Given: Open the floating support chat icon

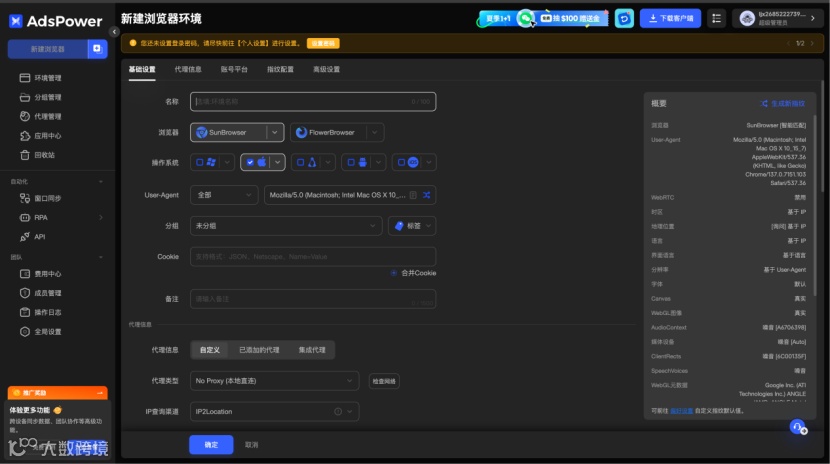Looking at the screenshot, I should (x=798, y=427).
